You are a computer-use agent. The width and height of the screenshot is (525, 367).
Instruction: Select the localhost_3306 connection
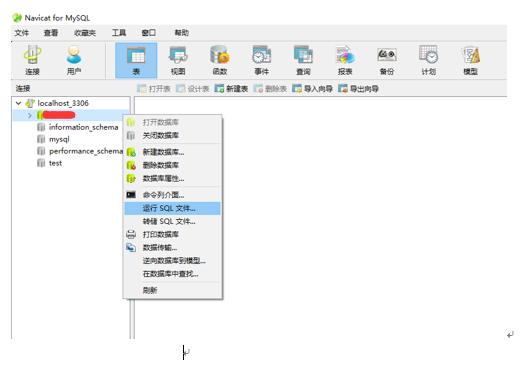[63, 103]
